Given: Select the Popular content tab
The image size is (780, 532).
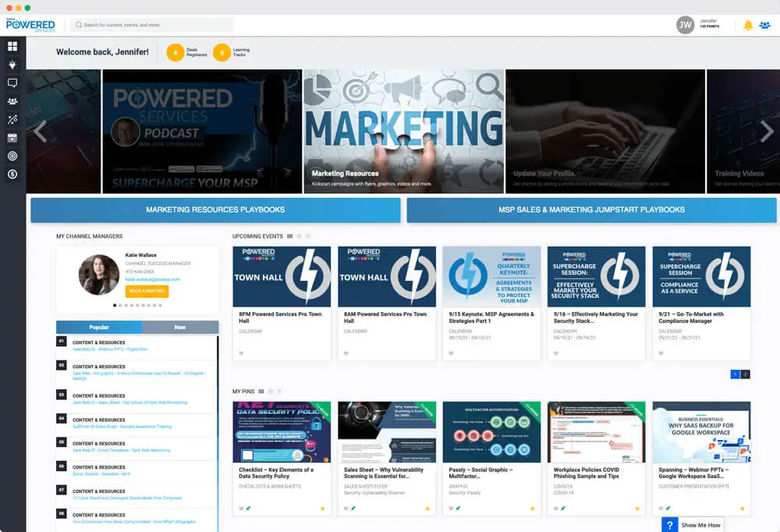Looking at the screenshot, I should coord(99,327).
